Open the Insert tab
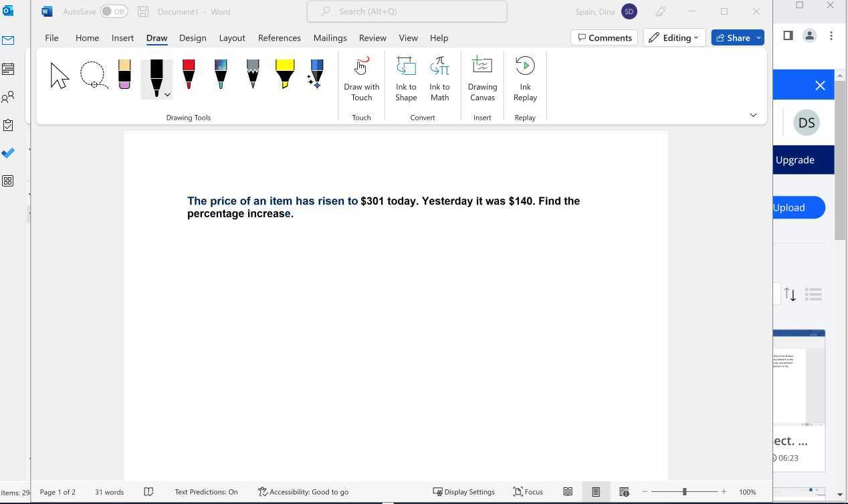Viewport: 848px width, 504px height. tap(122, 38)
